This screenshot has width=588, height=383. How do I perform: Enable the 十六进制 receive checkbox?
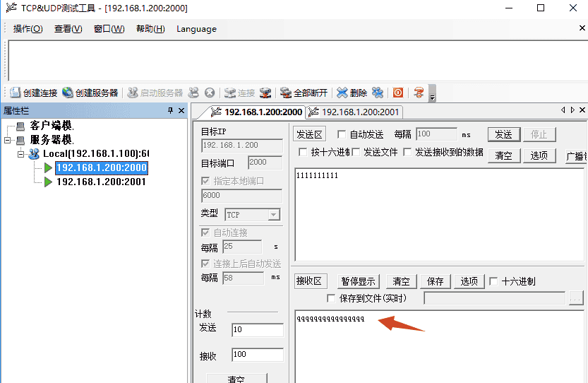tap(493, 281)
